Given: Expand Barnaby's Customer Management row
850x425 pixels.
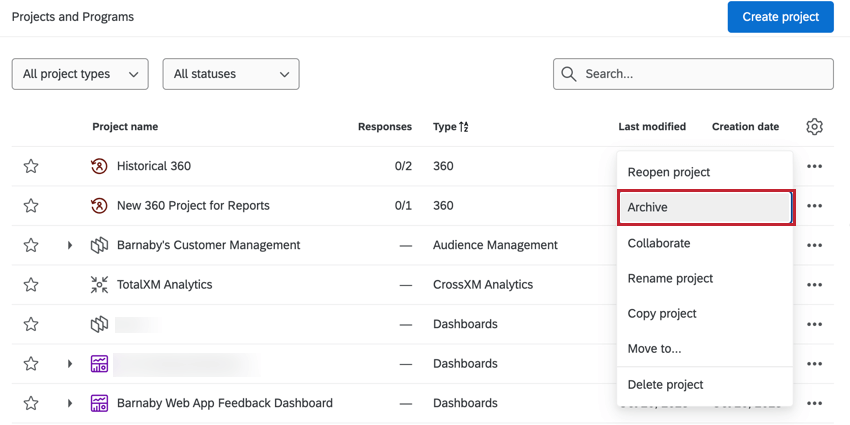Looking at the screenshot, I should click(70, 245).
